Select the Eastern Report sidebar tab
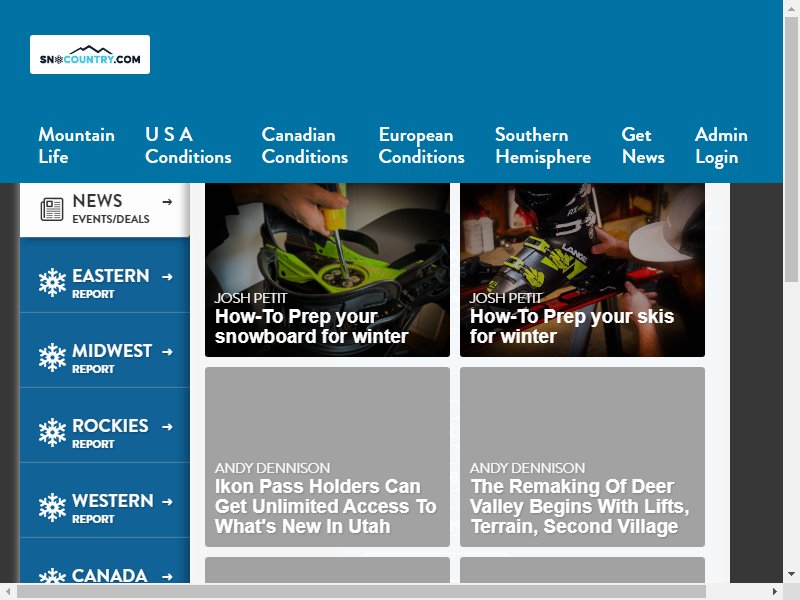800x600 pixels. tap(105, 276)
